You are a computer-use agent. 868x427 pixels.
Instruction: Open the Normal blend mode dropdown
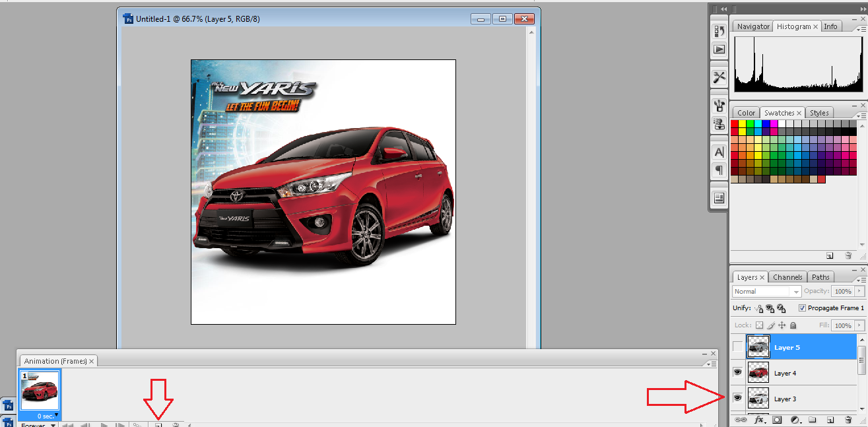pyautogui.click(x=767, y=291)
